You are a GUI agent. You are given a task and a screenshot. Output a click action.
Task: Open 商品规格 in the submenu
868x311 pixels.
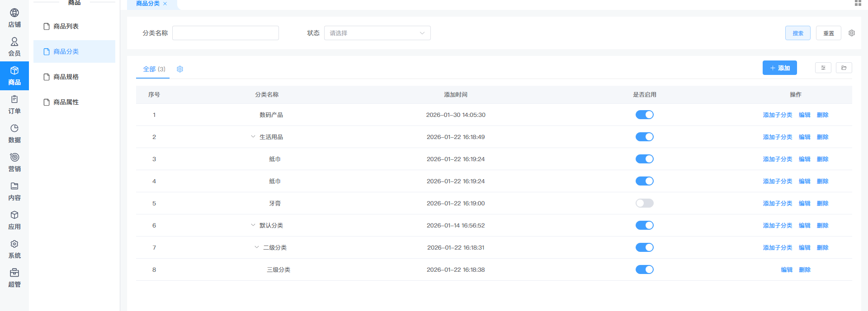coord(74,77)
